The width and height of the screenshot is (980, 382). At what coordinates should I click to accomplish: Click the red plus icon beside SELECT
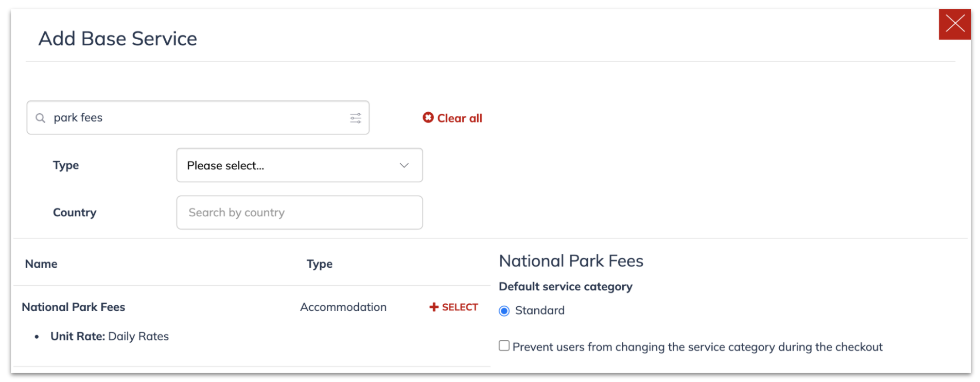[434, 307]
